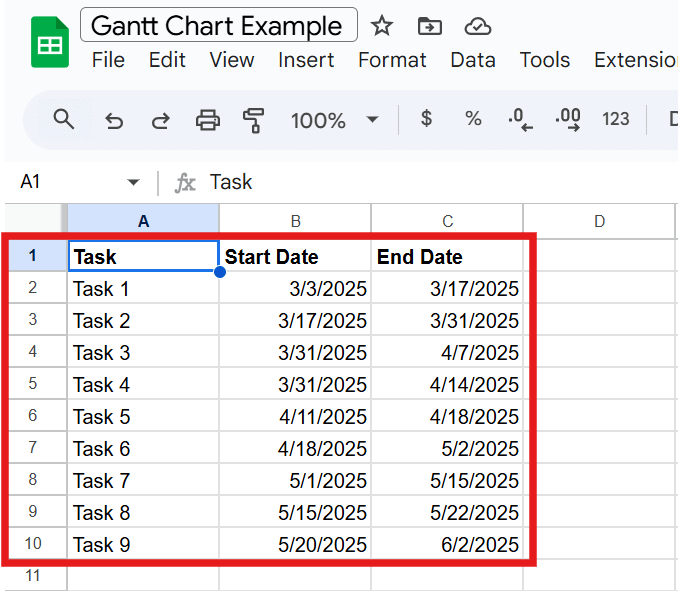Click the Google Sheets home icon
This screenshot has height=591, width=678.
click(x=49, y=43)
